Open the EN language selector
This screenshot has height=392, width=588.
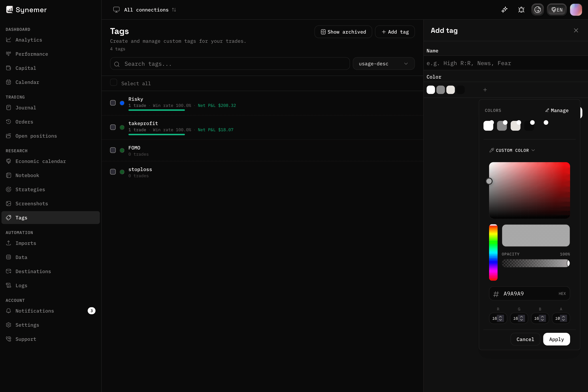point(557,10)
